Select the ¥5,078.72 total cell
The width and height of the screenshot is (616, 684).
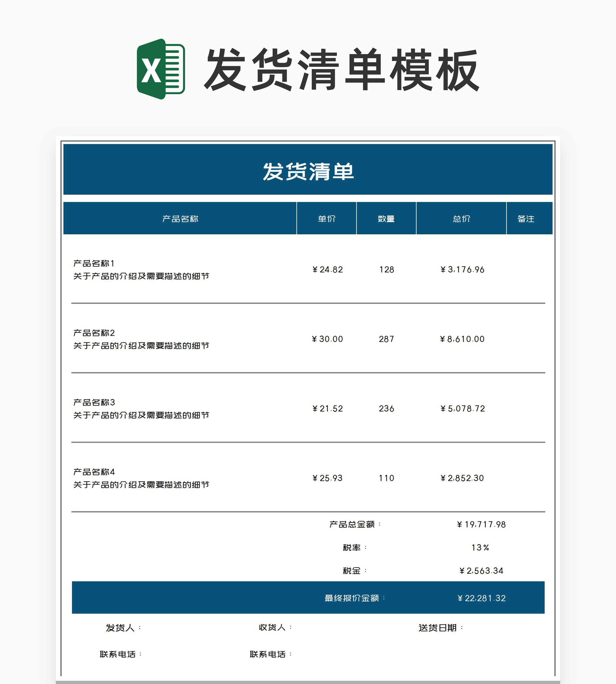[x=462, y=409]
